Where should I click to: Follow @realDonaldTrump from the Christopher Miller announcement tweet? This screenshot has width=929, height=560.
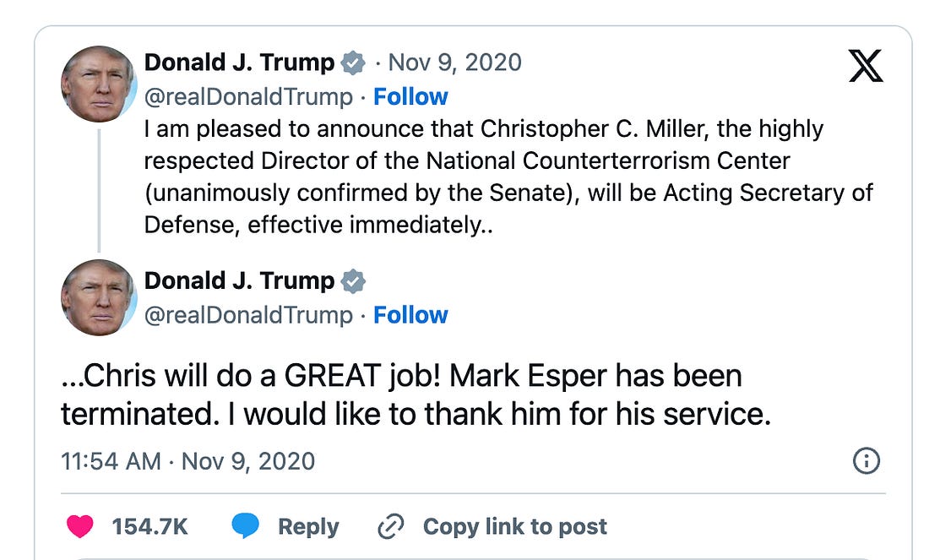(410, 97)
